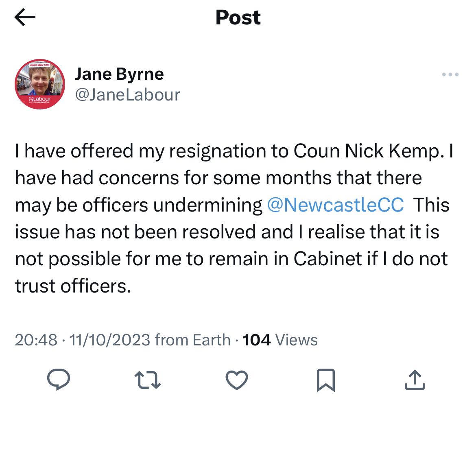
Task: View the 104 Views analytics
Action: click(280, 340)
